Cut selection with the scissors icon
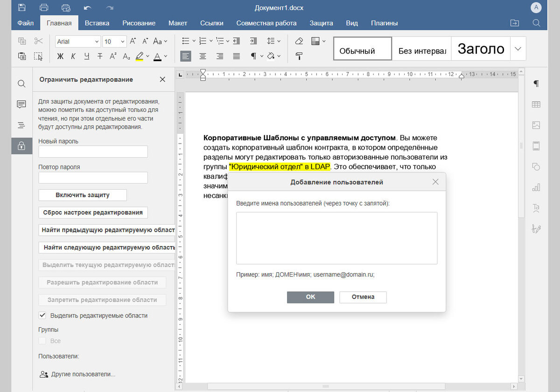Screen dimensions: 560x392 pyautogui.click(x=38, y=41)
